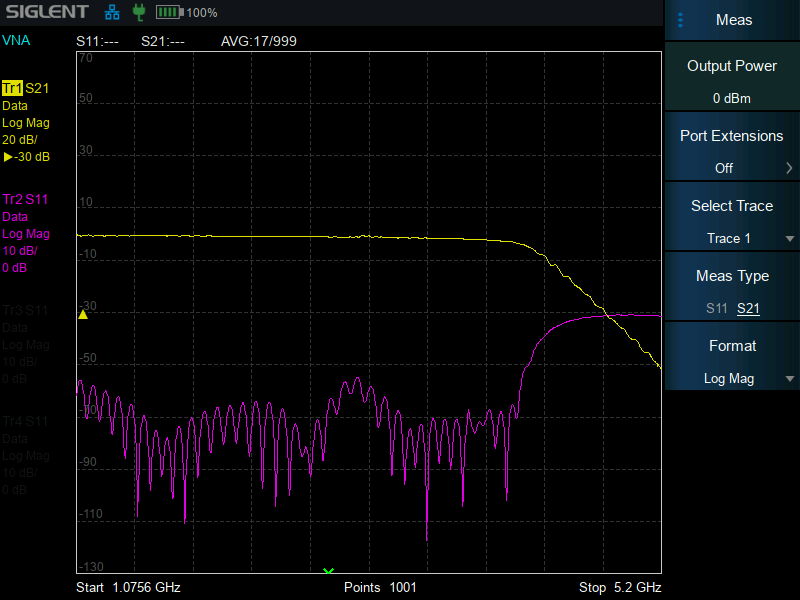Click the Tr1 Data label

tap(15, 106)
